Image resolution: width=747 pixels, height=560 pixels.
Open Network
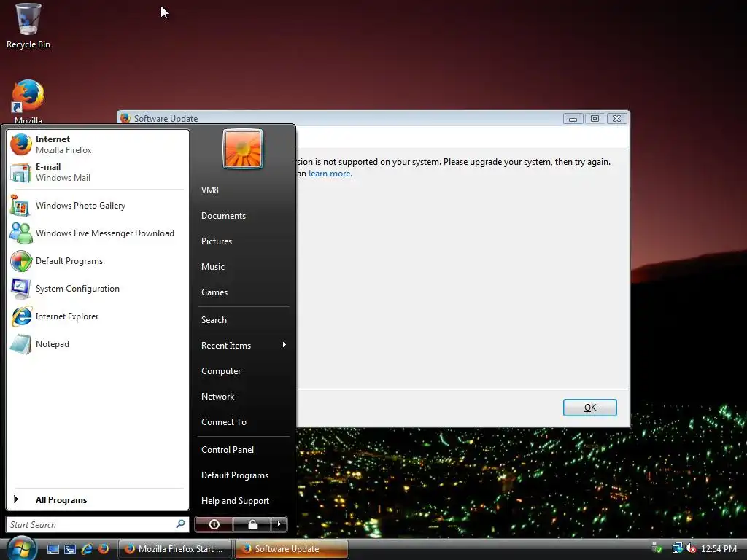click(243, 397)
